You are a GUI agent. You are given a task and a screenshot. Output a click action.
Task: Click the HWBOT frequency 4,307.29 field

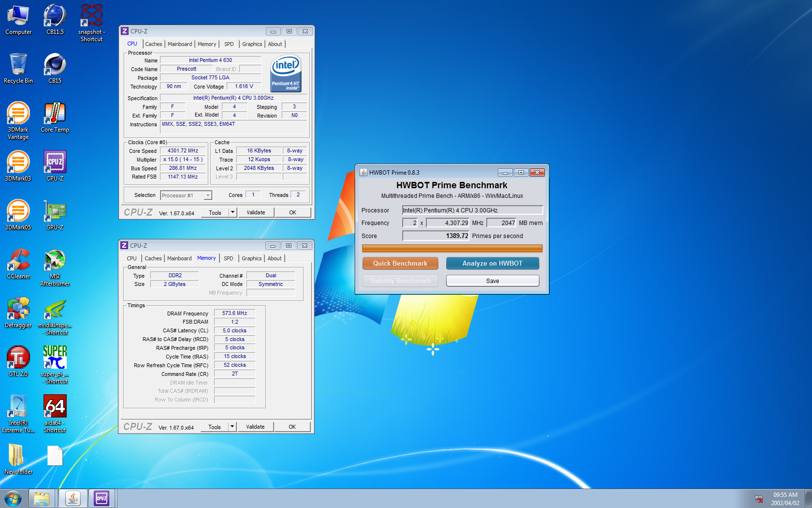(448, 223)
